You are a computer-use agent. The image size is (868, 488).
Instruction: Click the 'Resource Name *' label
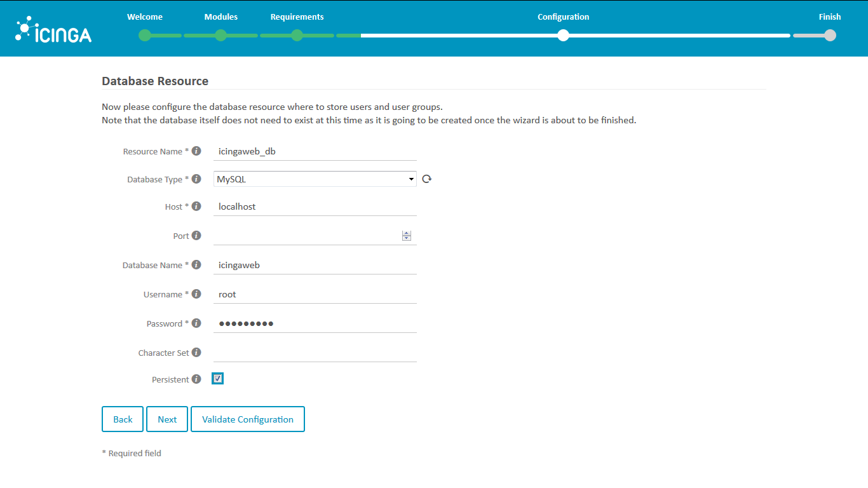pos(156,151)
